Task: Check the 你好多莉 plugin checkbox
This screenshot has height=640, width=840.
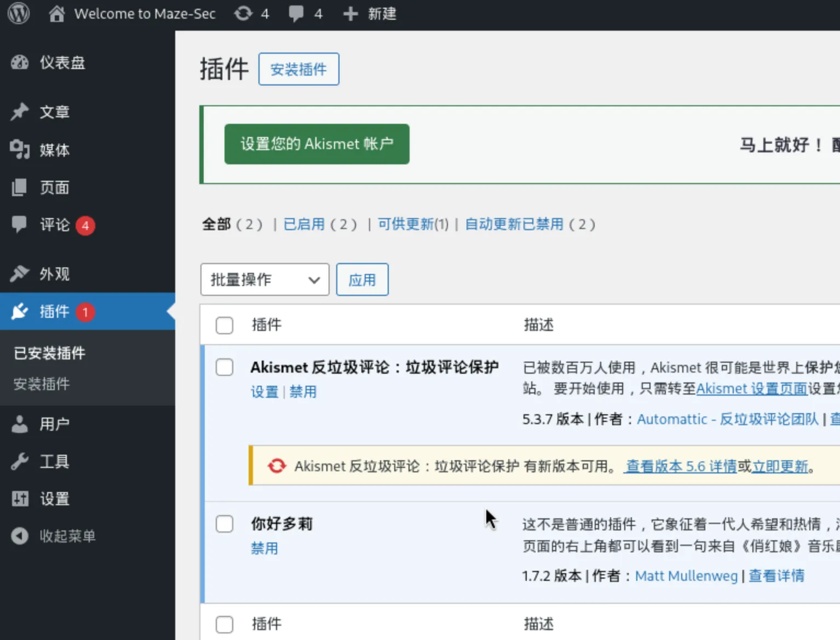Action: [225, 524]
